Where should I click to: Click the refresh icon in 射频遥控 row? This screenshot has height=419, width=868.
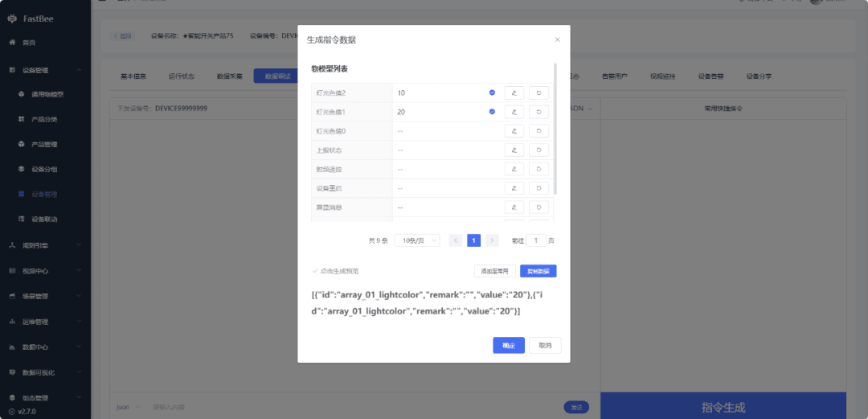pos(538,169)
